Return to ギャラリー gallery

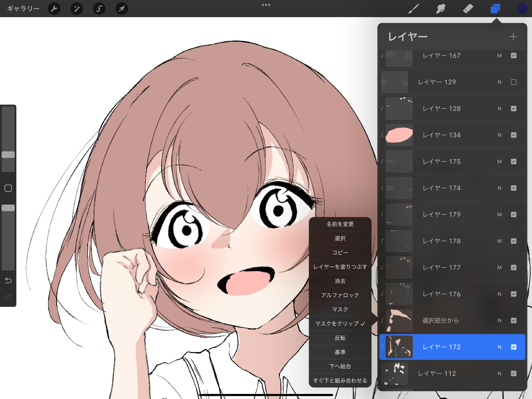(23, 9)
